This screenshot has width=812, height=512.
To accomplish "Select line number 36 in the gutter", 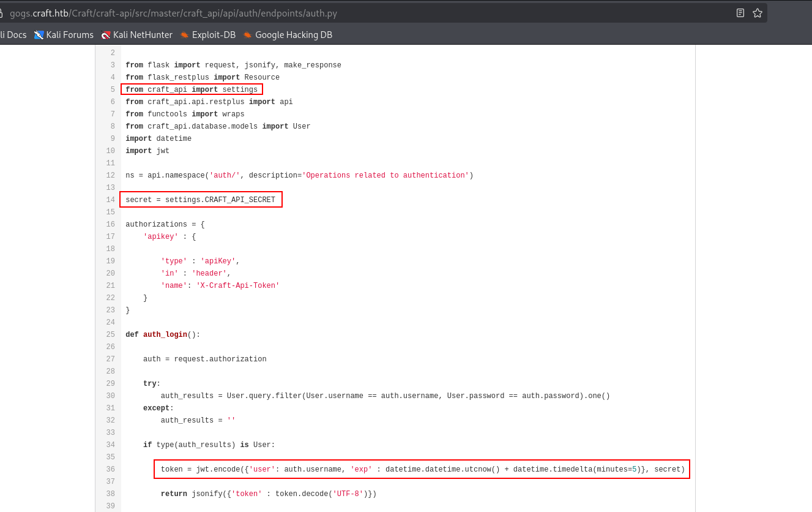I will [x=111, y=469].
